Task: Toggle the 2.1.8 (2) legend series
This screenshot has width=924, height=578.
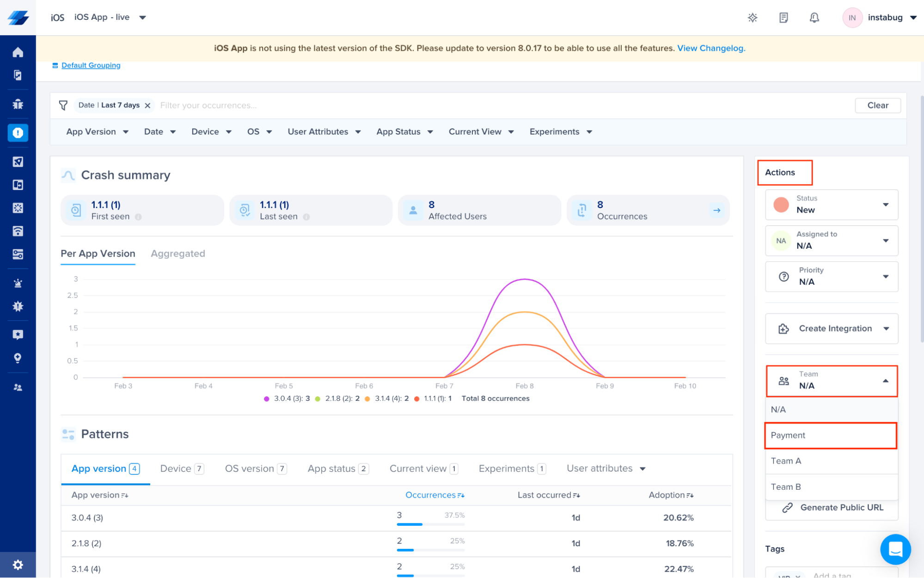Action: pyautogui.click(x=337, y=399)
